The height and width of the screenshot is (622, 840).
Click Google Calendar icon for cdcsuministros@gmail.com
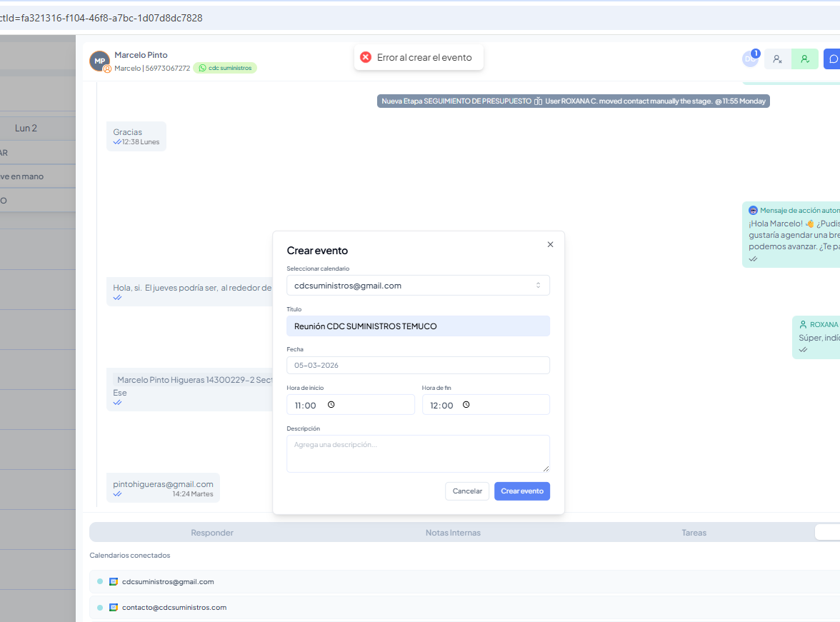click(113, 581)
